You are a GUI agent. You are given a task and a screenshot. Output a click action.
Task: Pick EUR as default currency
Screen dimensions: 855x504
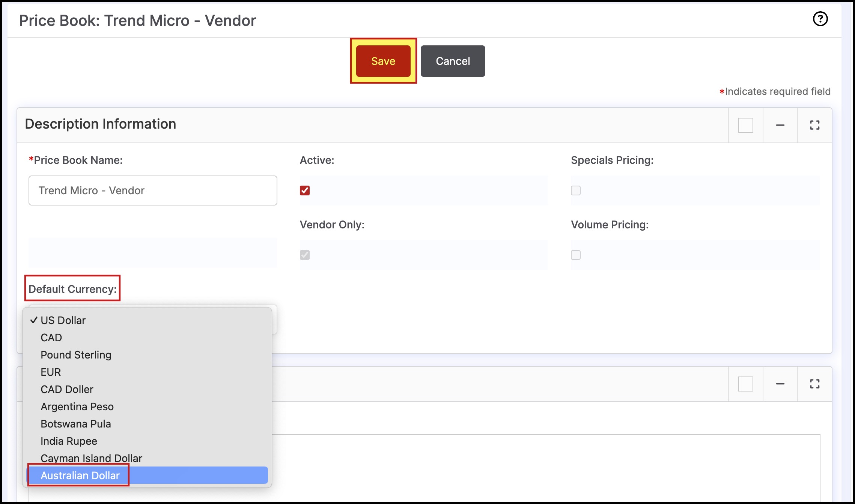click(x=51, y=372)
